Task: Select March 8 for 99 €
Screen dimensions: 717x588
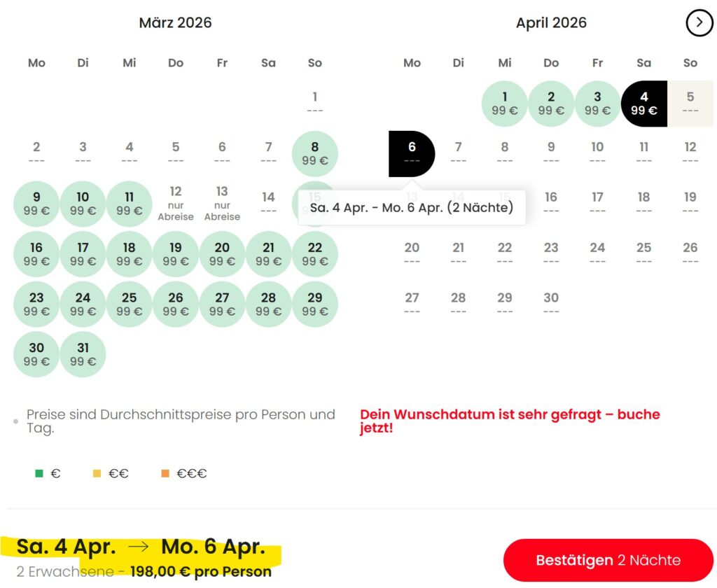Action: tap(315, 153)
